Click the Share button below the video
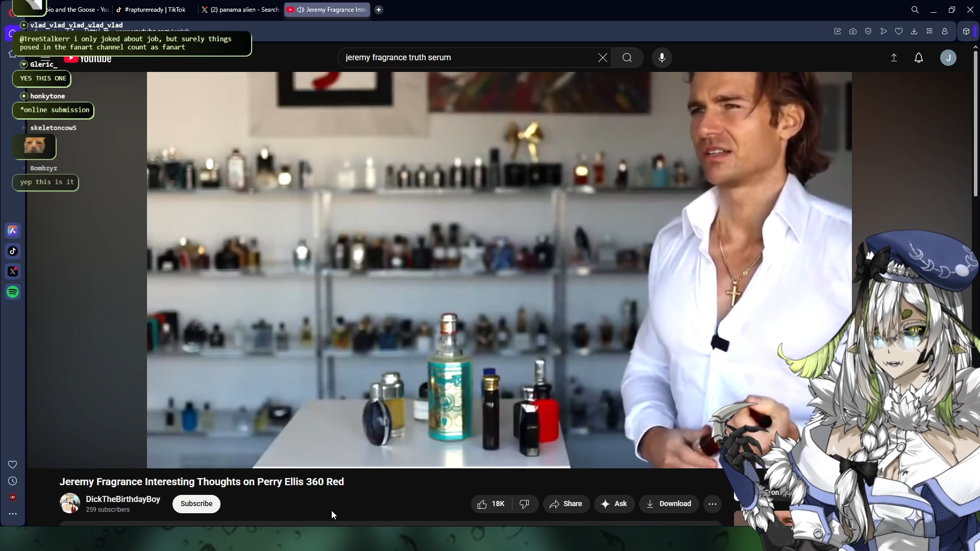Image resolution: width=980 pixels, height=551 pixels. [566, 504]
